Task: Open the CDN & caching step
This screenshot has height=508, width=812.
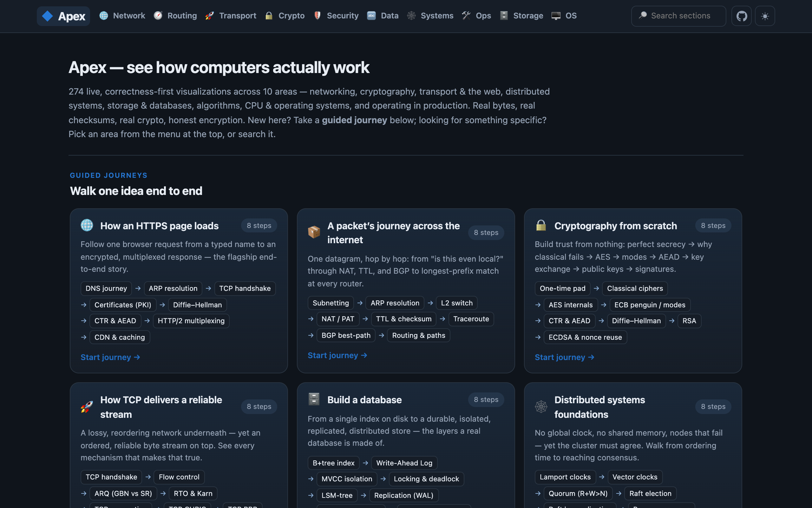Action: click(120, 337)
